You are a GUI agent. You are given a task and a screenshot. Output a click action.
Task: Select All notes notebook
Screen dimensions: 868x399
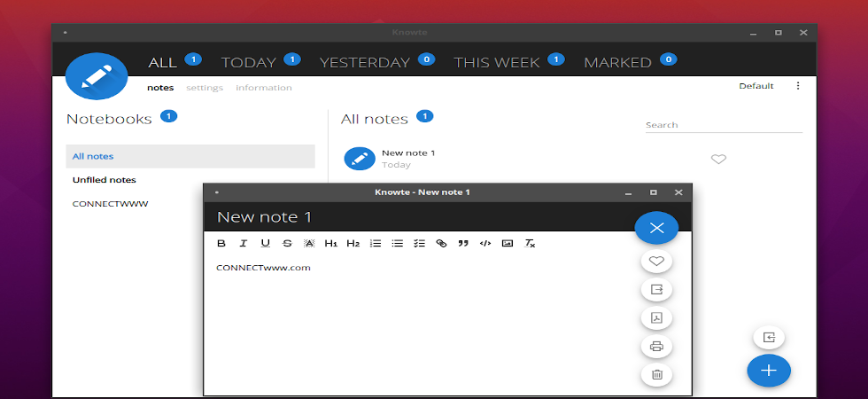190,156
